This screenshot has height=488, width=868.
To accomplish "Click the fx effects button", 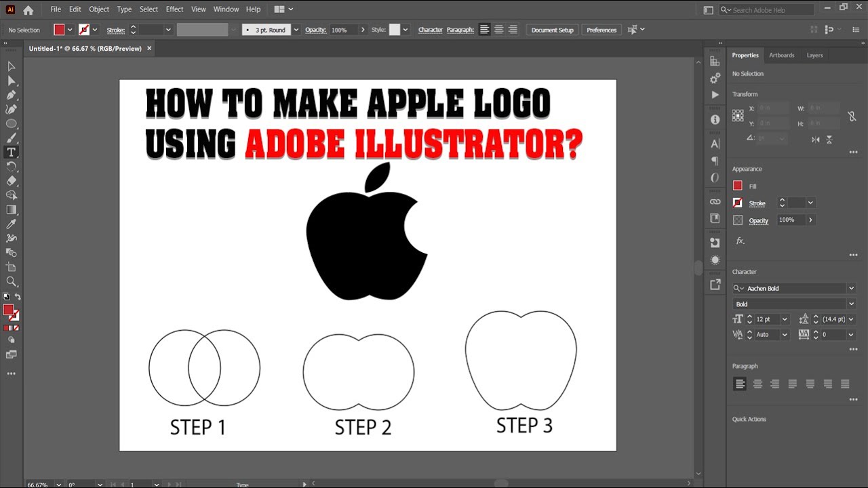I will click(741, 241).
